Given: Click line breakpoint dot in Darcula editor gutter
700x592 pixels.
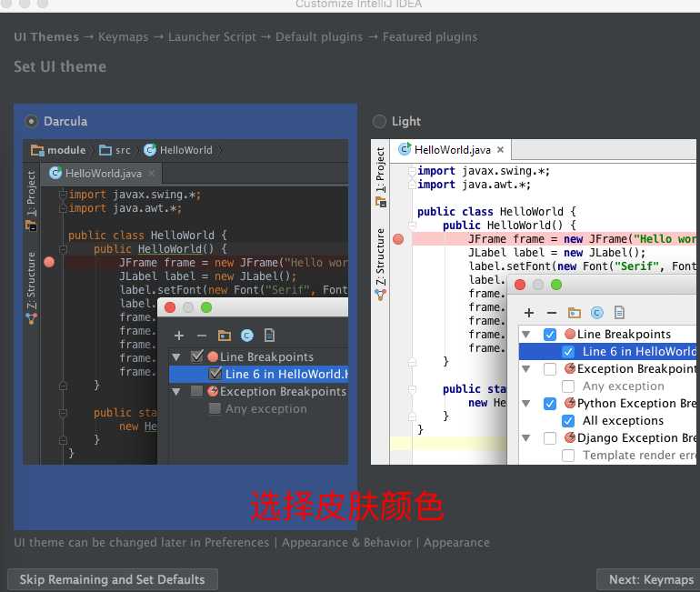Looking at the screenshot, I should pos(49,262).
